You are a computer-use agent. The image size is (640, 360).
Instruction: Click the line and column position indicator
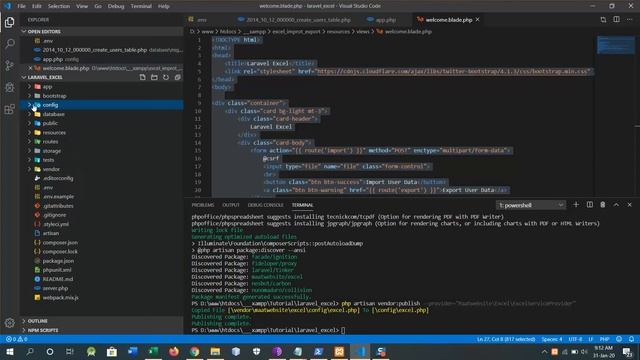[x=506, y=339]
